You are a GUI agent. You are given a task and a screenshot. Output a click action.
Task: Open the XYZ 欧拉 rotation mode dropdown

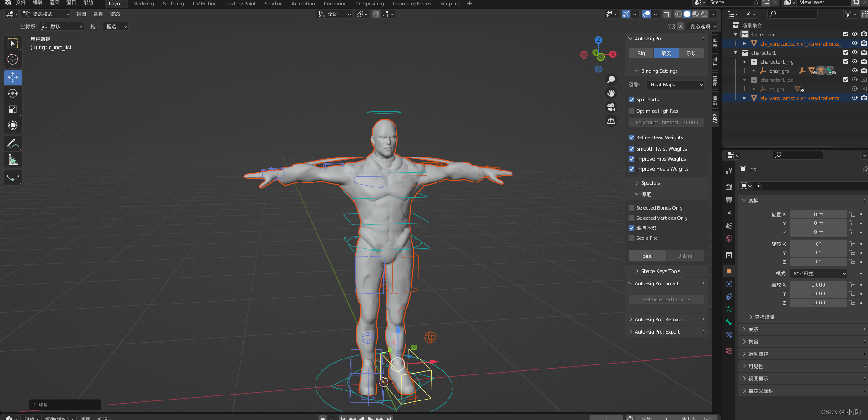pos(818,273)
